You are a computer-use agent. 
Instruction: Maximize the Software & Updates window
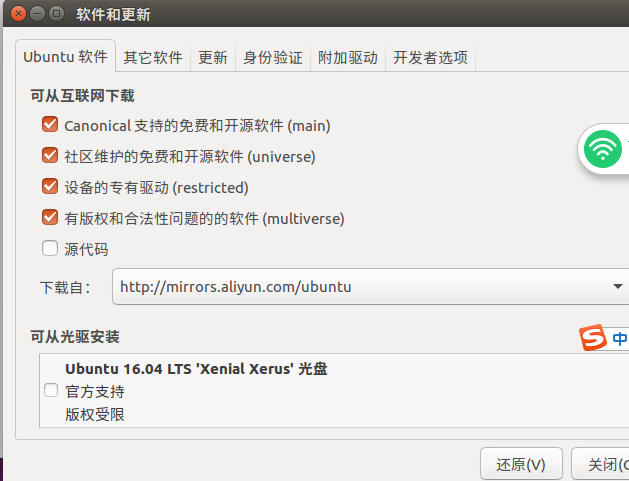[x=56, y=14]
